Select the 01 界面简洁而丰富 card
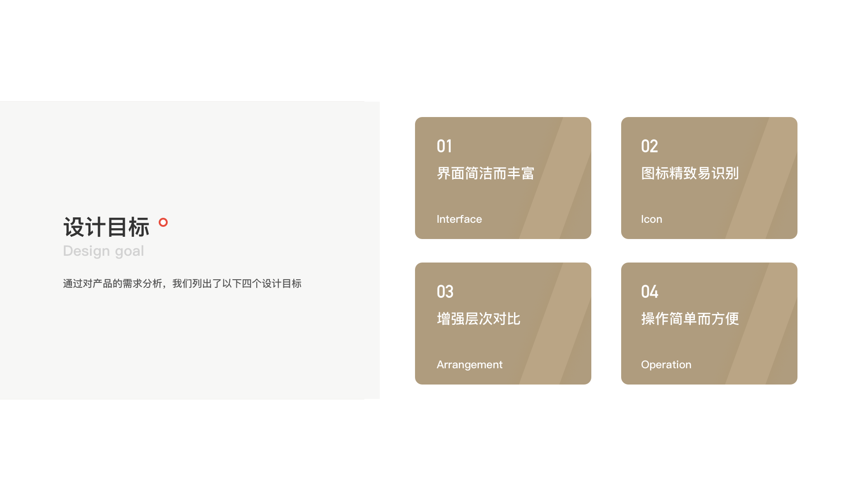 503,178
